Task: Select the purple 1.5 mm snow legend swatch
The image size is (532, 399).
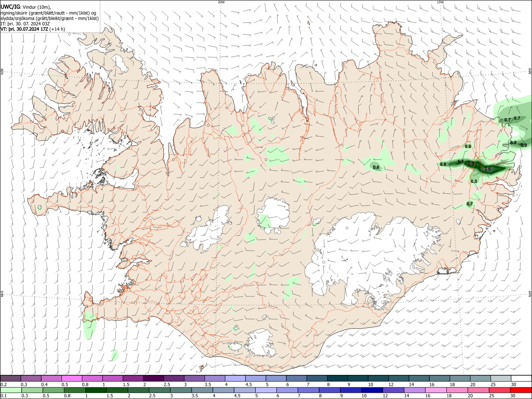Action: point(133,379)
